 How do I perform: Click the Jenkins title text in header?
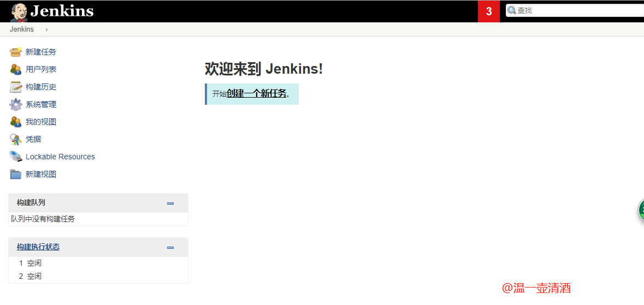coord(62,11)
